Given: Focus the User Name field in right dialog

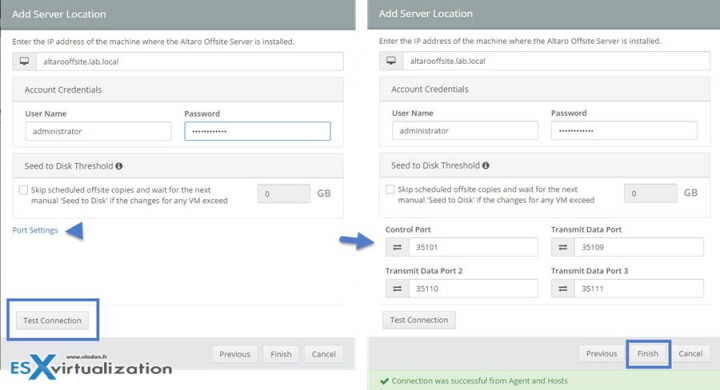Looking at the screenshot, I should tap(465, 131).
